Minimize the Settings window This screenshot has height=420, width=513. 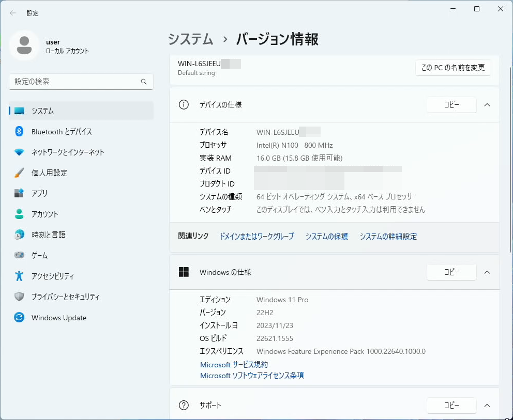[453, 9]
